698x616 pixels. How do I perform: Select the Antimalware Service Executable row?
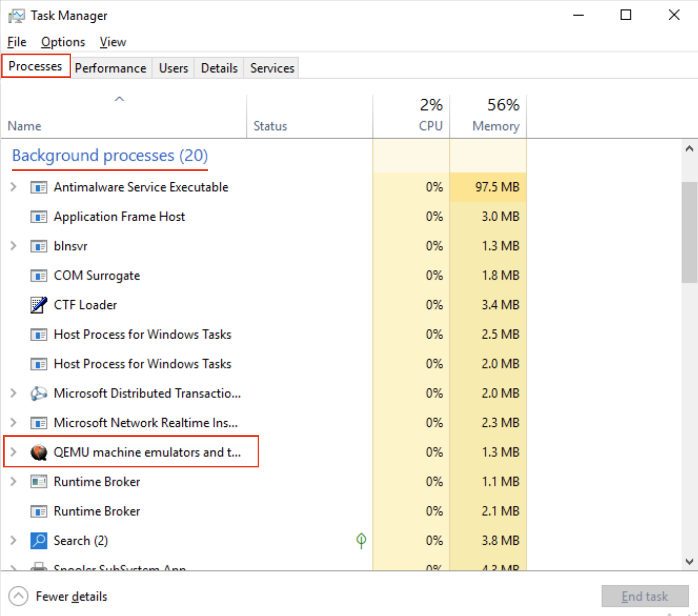coord(264,187)
